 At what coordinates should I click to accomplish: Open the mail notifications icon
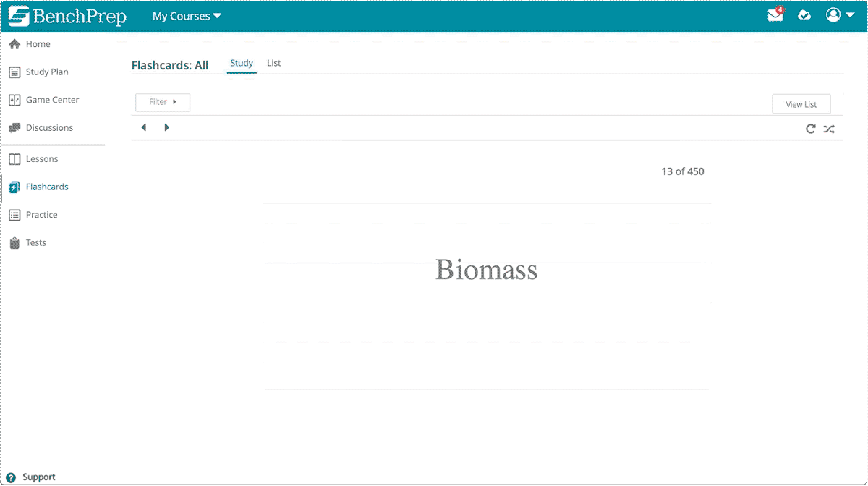pos(775,15)
